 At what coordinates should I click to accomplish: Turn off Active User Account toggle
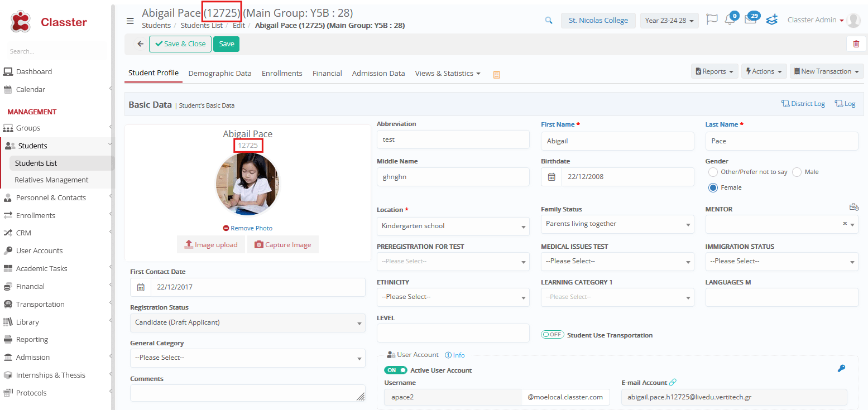(395, 370)
